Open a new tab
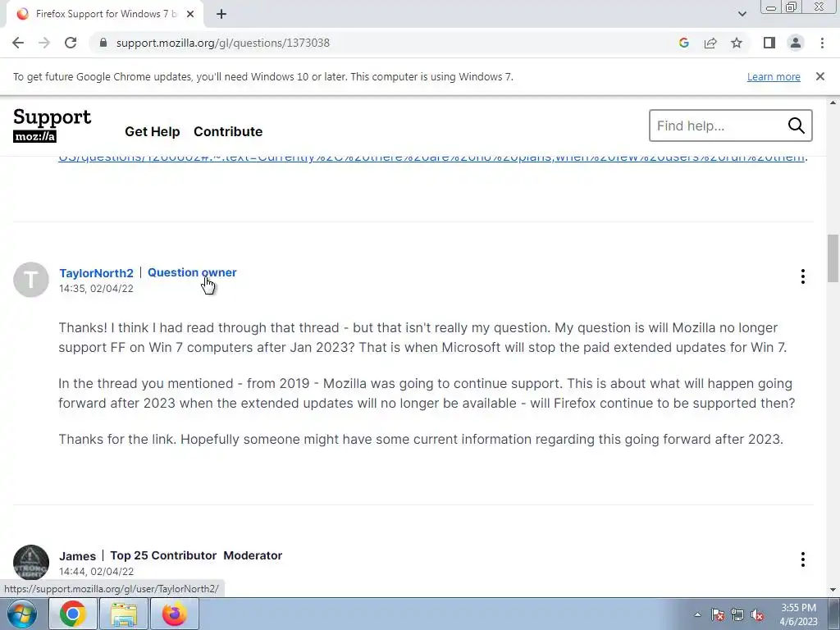The image size is (840, 630). pos(221,14)
